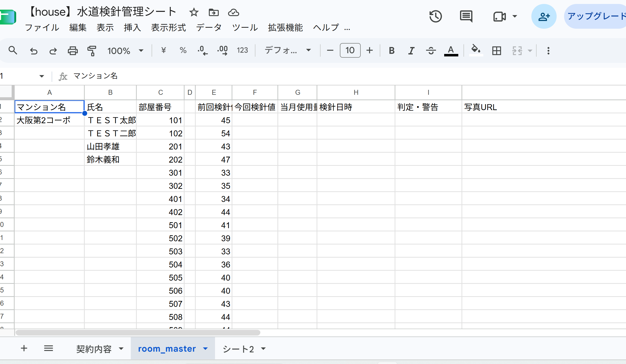Click the share add-person button

(x=544, y=16)
